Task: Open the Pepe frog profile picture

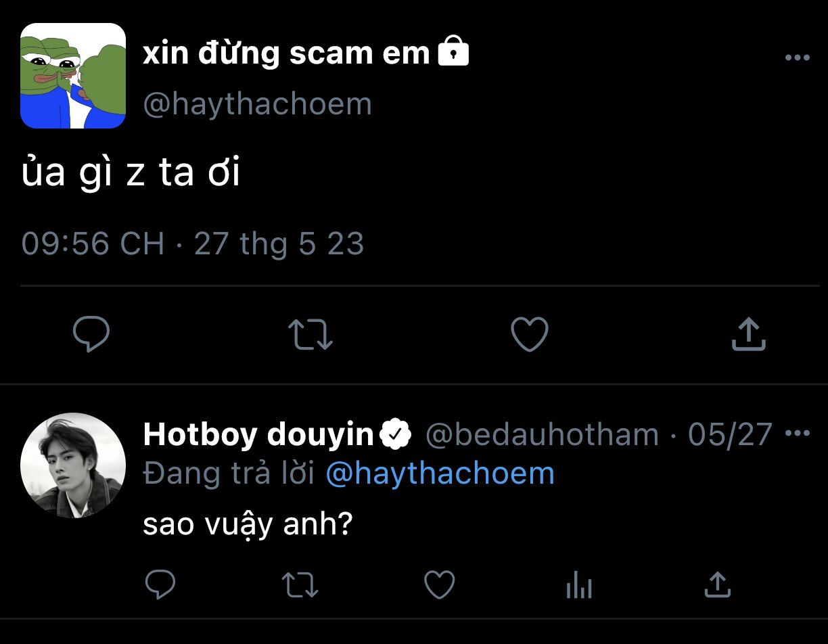Action: [x=73, y=76]
